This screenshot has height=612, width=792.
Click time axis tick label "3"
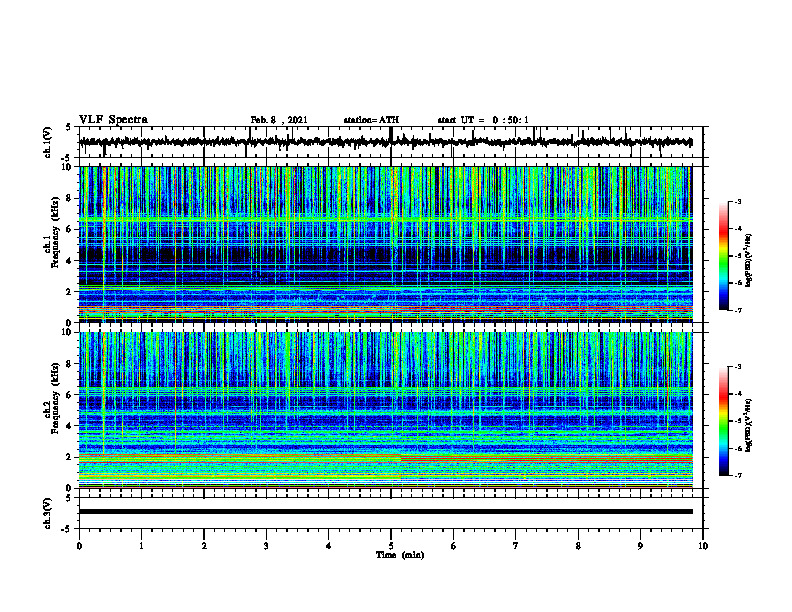click(266, 545)
